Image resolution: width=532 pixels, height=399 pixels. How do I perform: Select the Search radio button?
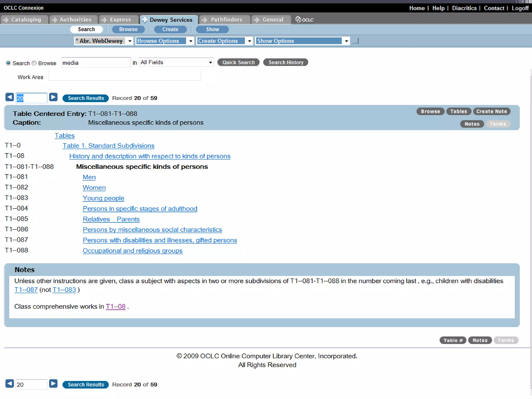point(8,63)
